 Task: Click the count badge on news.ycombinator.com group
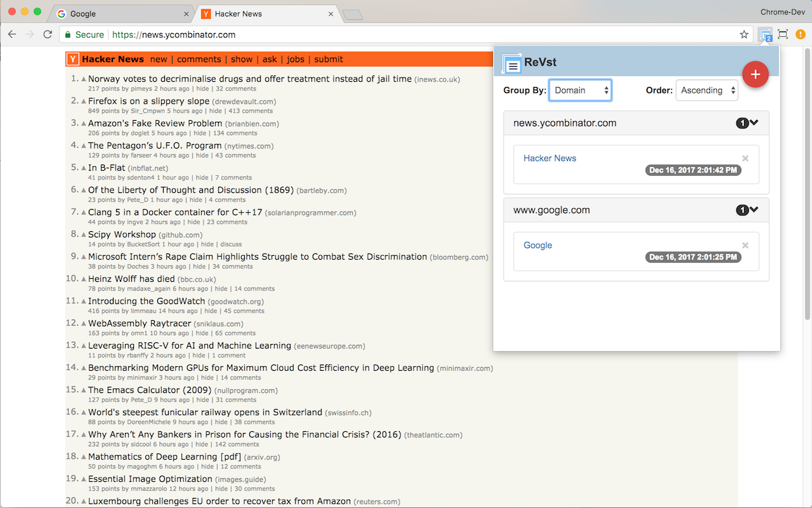point(742,123)
